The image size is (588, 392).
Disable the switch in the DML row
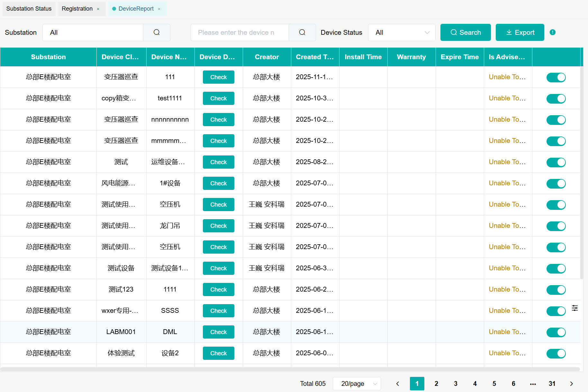[x=556, y=332]
